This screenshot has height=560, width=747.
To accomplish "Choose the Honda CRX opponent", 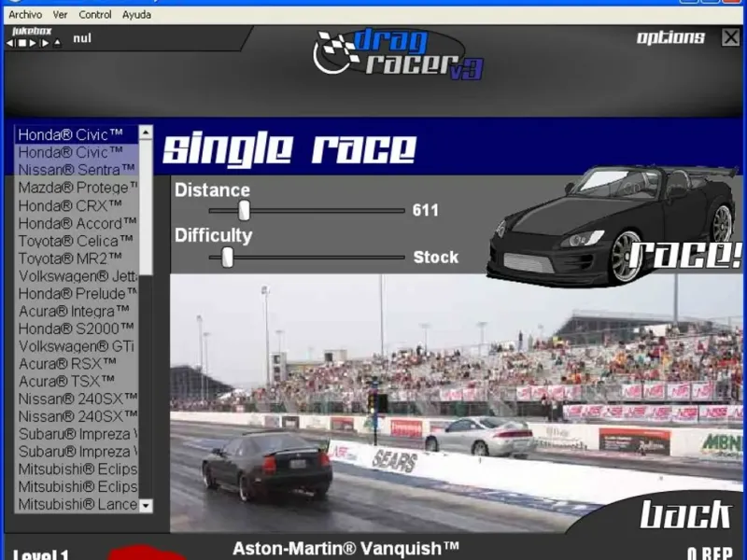I will (77, 205).
